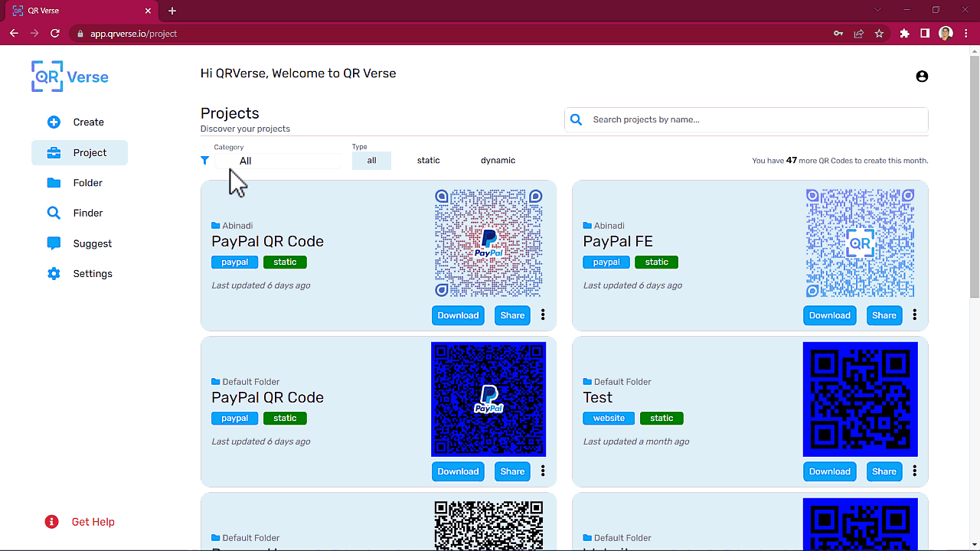This screenshot has width=980, height=551.
Task: Open the Chrome profile avatar
Action: 946,34
